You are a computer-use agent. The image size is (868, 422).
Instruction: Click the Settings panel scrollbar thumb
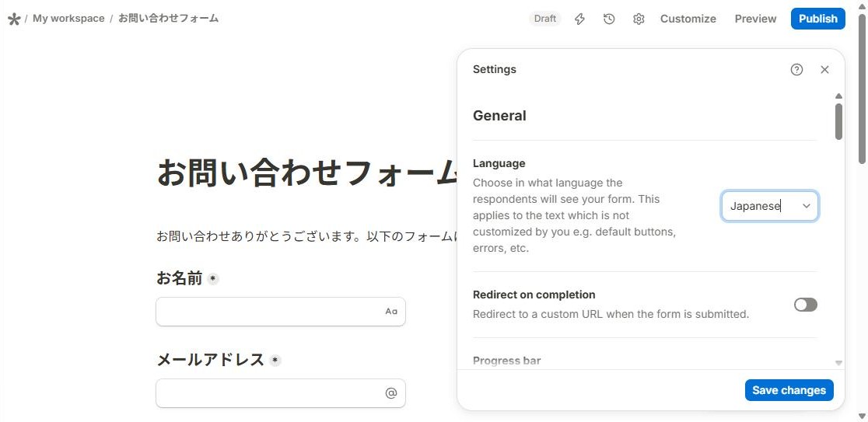838,121
